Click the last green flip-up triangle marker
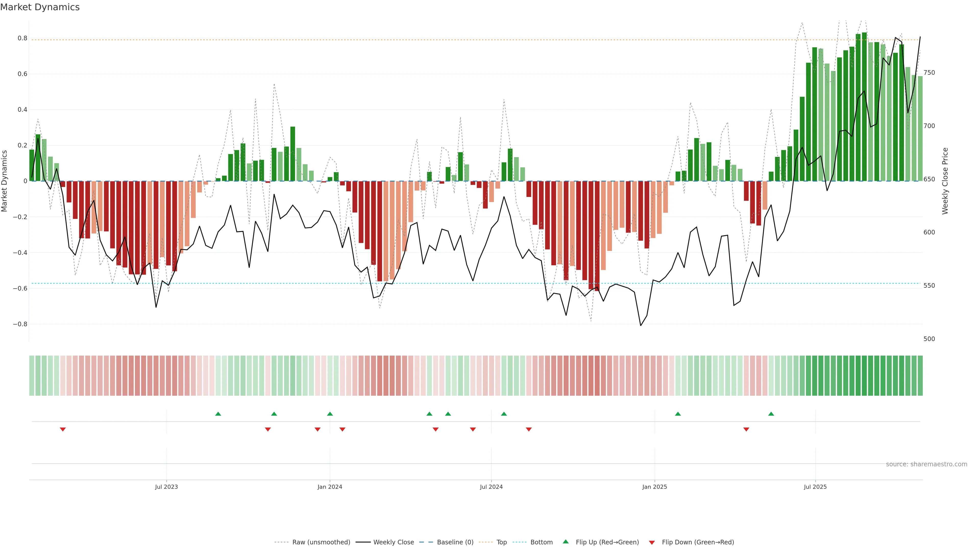Viewport: 980px width, 551px height. click(771, 414)
